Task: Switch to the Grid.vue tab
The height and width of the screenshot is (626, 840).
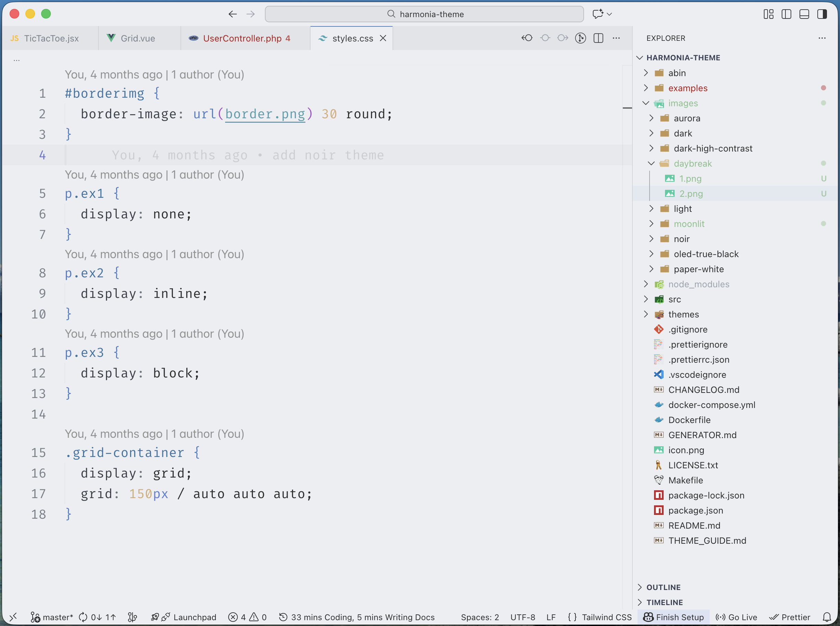Action: 138,38
